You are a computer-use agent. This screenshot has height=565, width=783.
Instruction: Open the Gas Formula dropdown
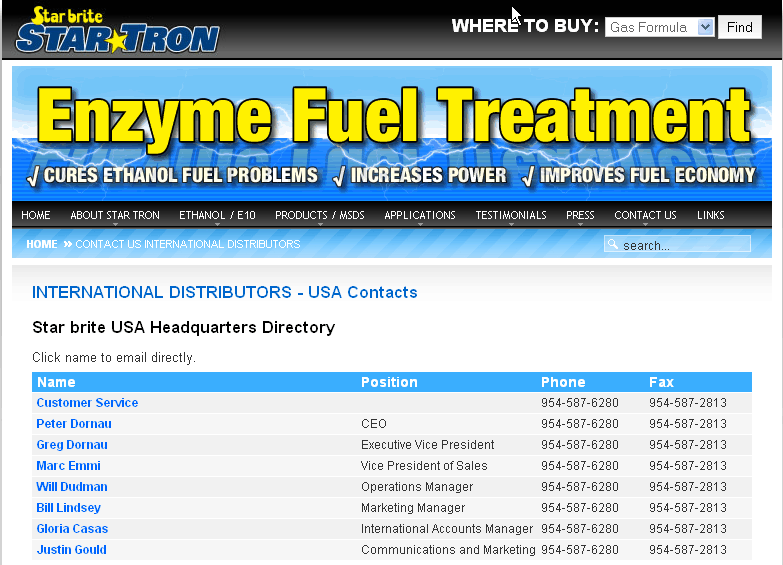tap(660, 27)
